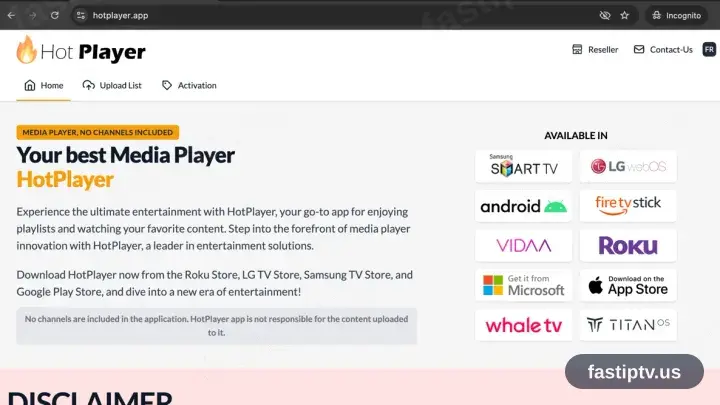Click the browser forward arrow
The width and height of the screenshot is (720, 405).
click(33, 15)
